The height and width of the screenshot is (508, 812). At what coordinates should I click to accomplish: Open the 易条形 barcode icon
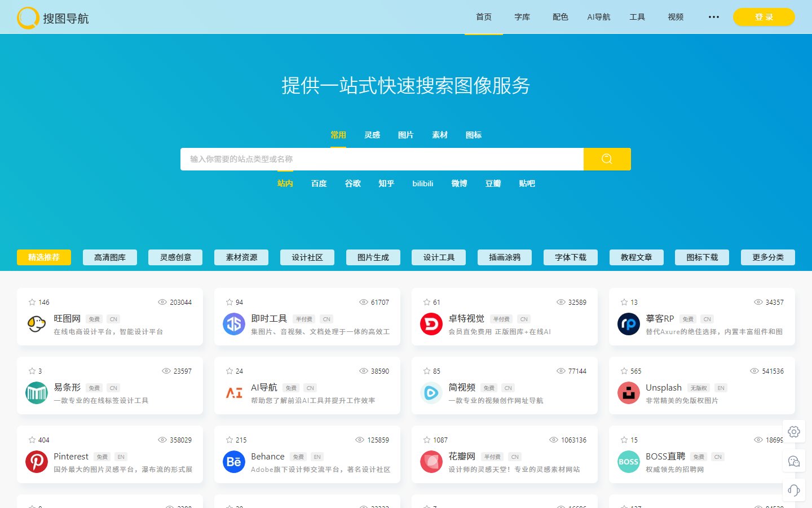coord(37,393)
